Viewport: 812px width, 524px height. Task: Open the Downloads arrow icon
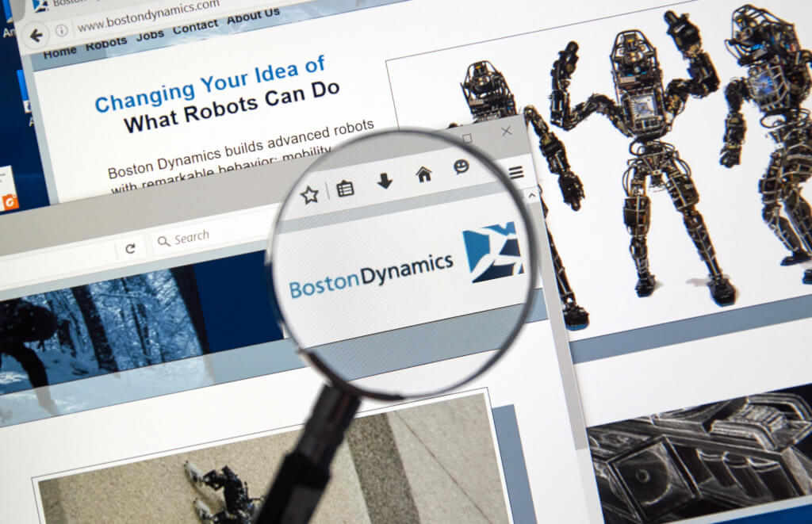(385, 182)
